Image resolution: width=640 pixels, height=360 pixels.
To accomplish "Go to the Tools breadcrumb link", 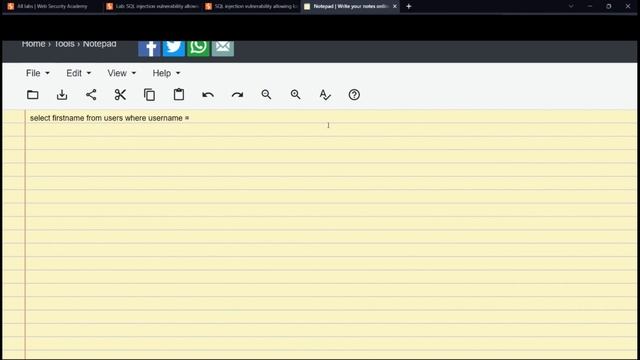I will tap(64, 44).
